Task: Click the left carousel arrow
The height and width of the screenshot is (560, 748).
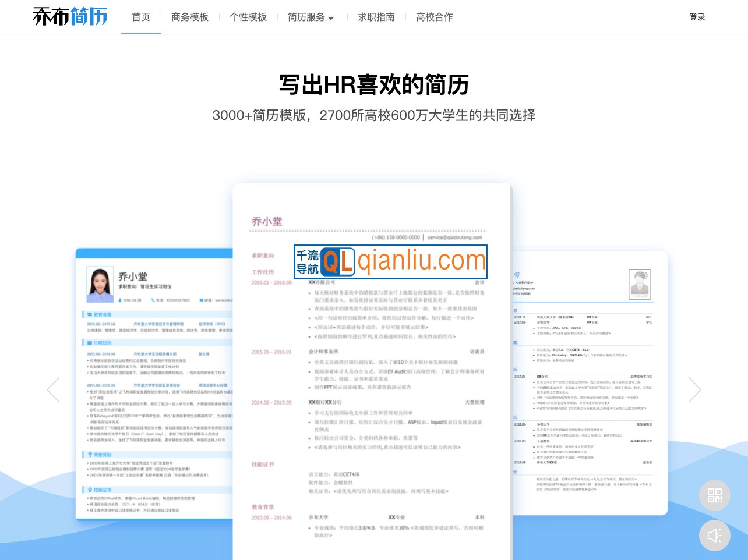Action: tap(53, 389)
